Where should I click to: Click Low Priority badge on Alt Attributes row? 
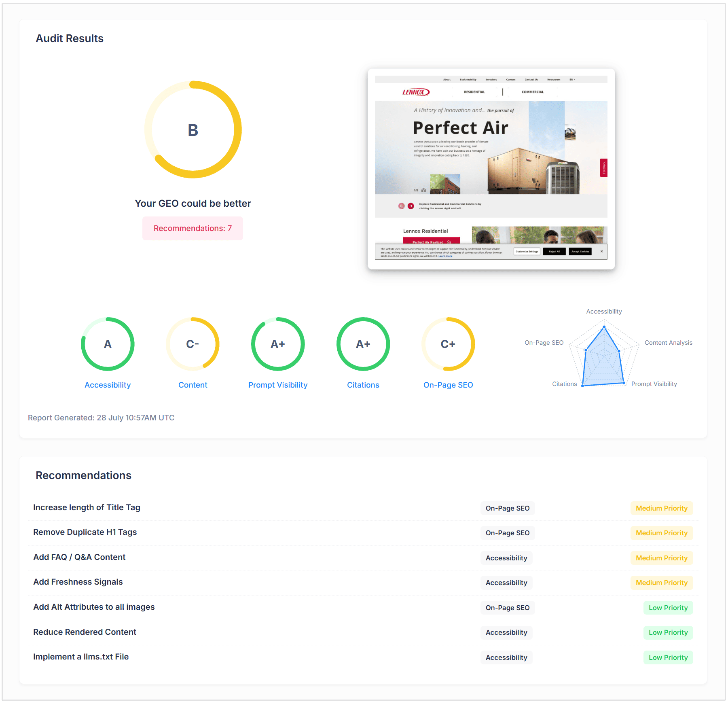(x=668, y=608)
